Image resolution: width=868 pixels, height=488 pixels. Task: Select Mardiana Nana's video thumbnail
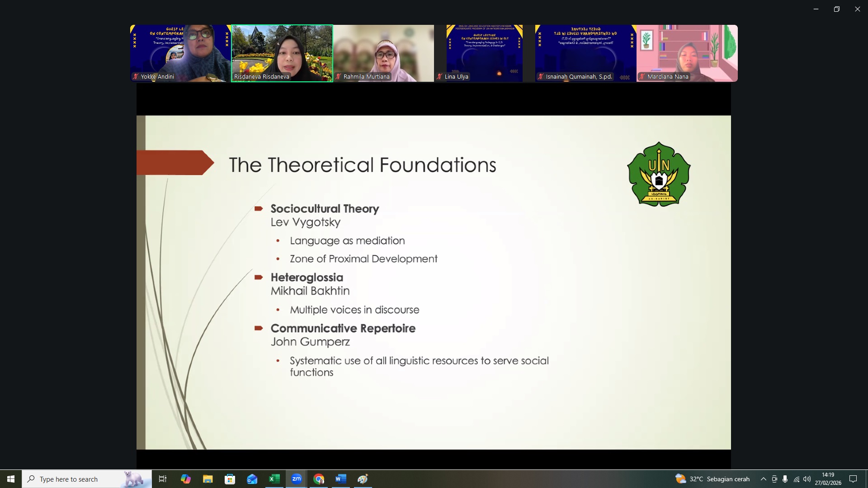coord(687,53)
